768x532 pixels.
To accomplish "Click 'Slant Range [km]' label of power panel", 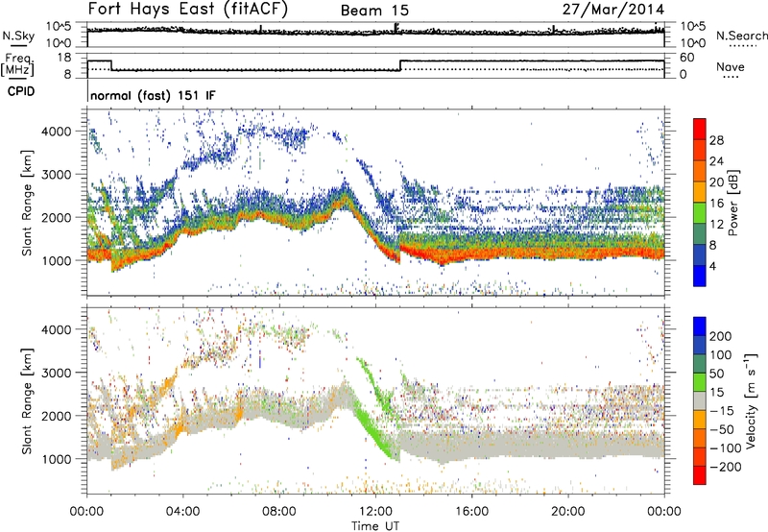I will click(27, 203).
